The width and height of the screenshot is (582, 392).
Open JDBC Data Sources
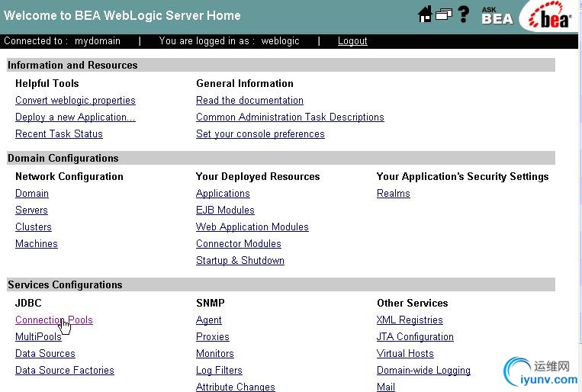click(x=45, y=353)
